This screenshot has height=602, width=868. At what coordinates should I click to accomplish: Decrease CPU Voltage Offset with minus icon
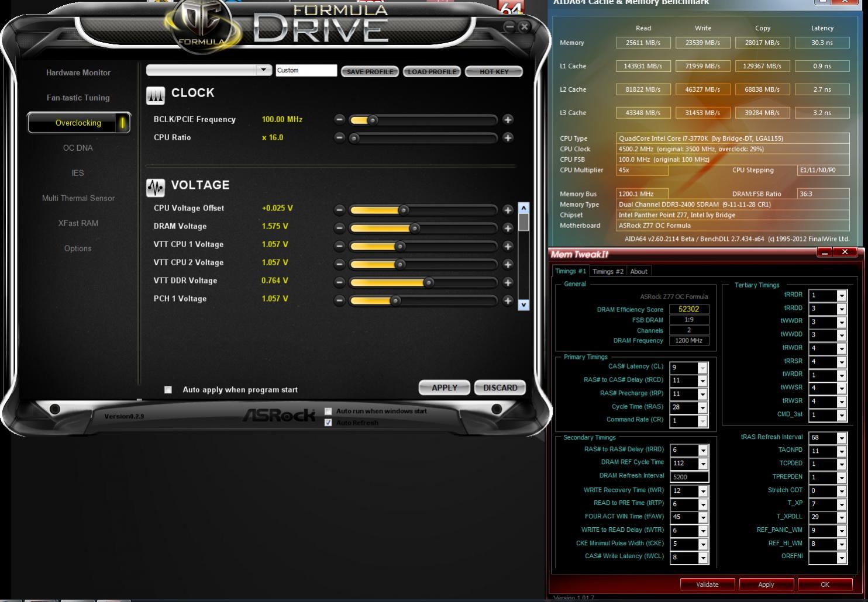click(x=339, y=210)
